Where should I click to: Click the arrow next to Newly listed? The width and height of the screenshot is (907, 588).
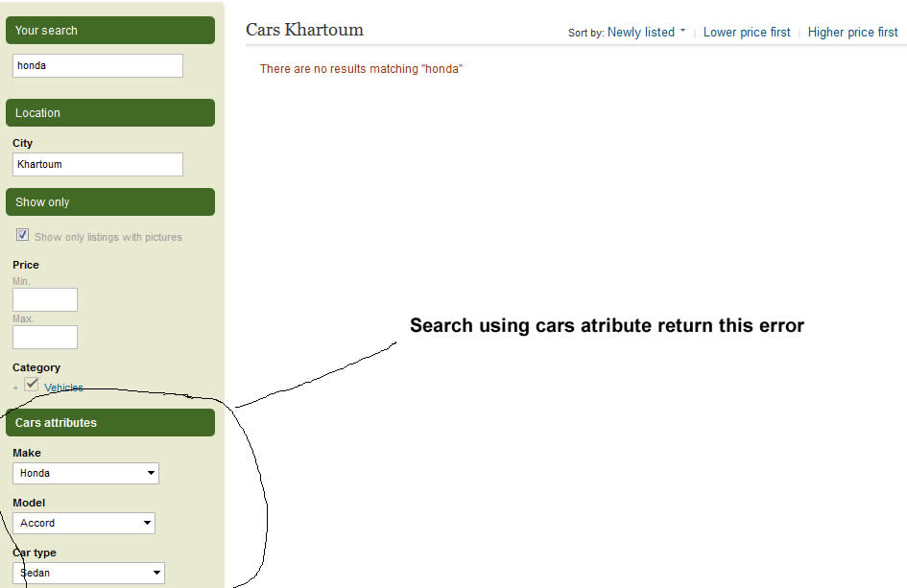tap(682, 31)
